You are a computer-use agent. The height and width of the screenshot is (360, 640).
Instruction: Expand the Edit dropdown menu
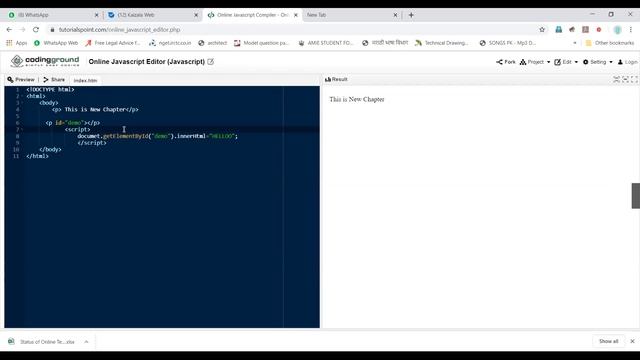click(x=566, y=62)
